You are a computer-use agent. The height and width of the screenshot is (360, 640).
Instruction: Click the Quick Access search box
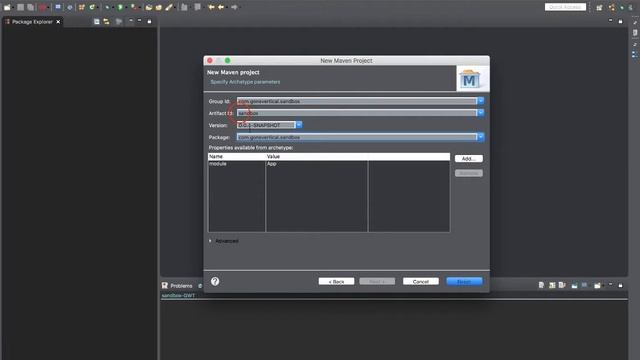coord(565,7)
